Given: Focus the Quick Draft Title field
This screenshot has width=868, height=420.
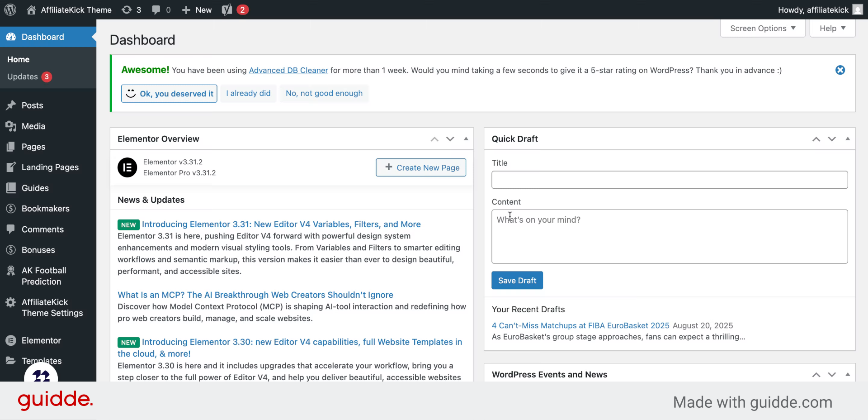Looking at the screenshot, I should pyautogui.click(x=669, y=180).
